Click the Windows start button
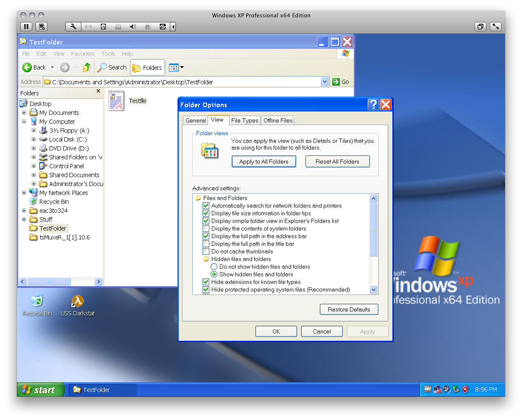This screenshot has width=522, height=420. coord(40,390)
